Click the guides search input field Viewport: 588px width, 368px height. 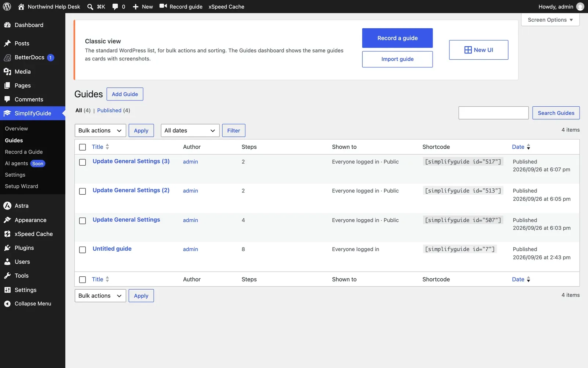(494, 113)
